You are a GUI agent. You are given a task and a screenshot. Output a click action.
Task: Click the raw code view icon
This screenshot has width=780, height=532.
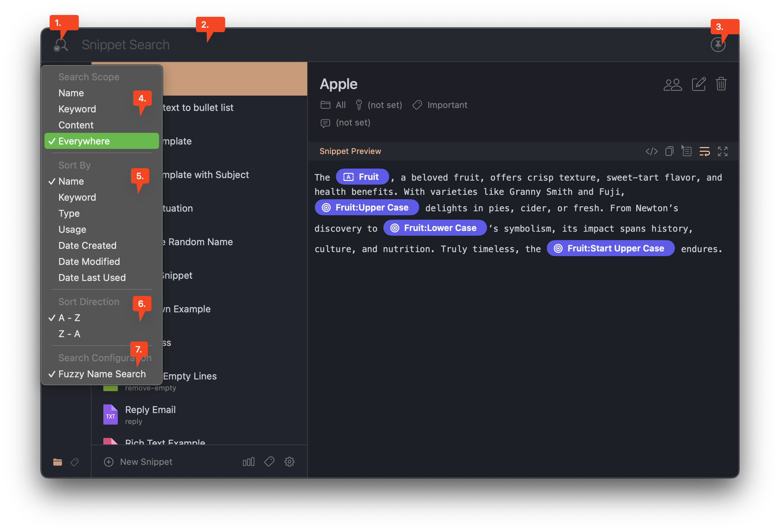[650, 152]
